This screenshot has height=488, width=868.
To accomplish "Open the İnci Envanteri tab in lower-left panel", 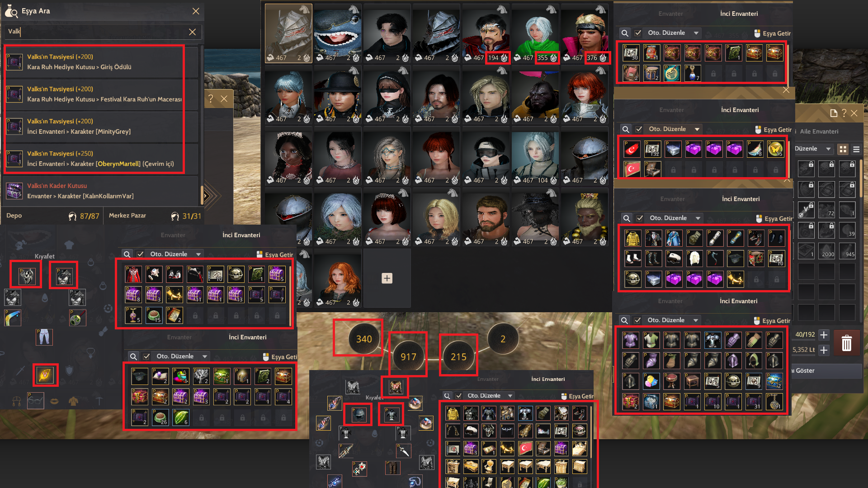I will [x=247, y=337].
